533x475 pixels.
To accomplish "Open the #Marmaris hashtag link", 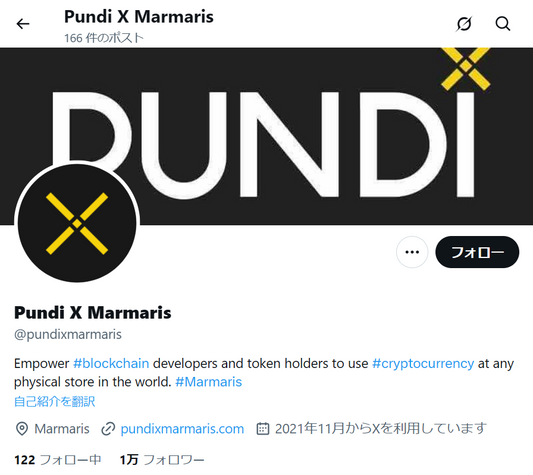I will click(x=208, y=382).
